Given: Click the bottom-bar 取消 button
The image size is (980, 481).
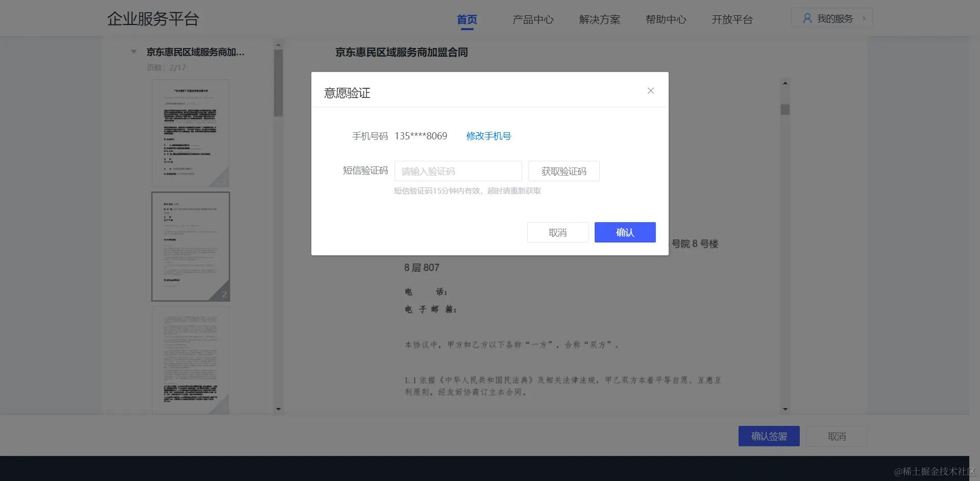Looking at the screenshot, I should click(x=837, y=436).
